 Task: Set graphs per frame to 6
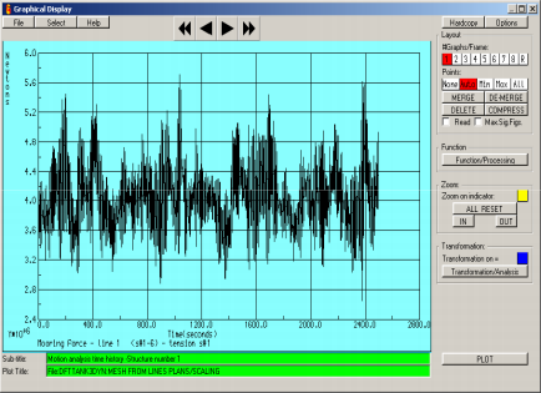tap(494, 59)
